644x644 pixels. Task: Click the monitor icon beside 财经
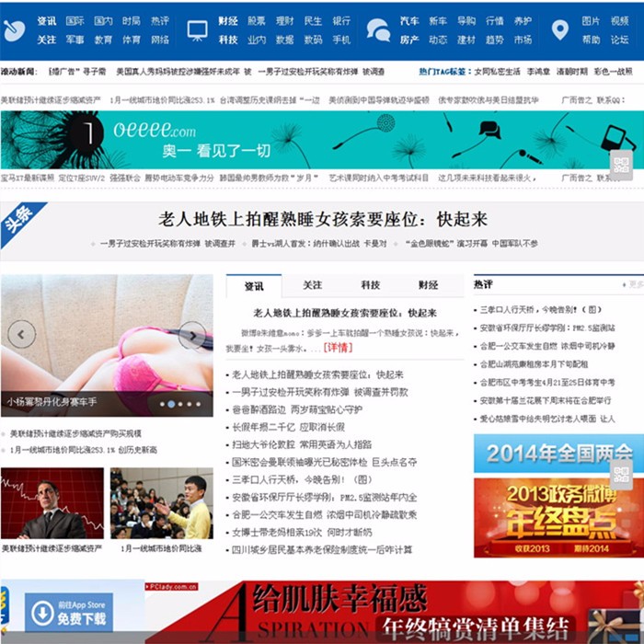tap(197, 30)
